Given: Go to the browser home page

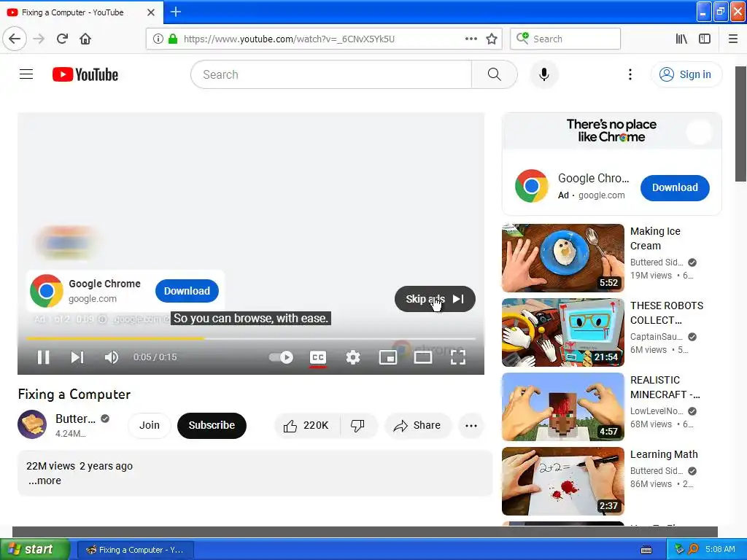Looking at the screenshot, I should point(85,39).
